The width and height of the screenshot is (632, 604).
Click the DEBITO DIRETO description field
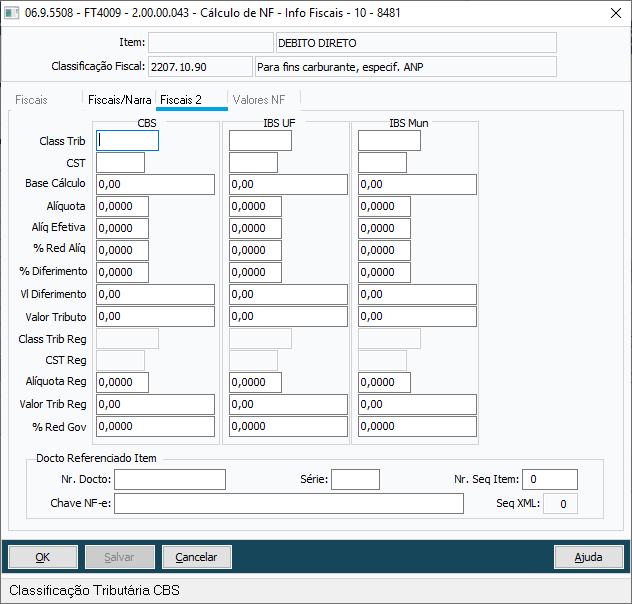[416, 43]
